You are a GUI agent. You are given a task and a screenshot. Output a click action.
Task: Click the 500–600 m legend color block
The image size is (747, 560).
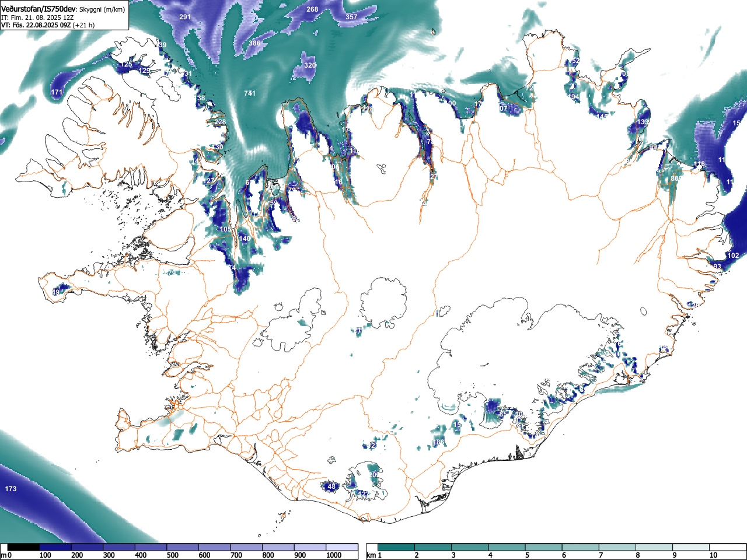183,547
